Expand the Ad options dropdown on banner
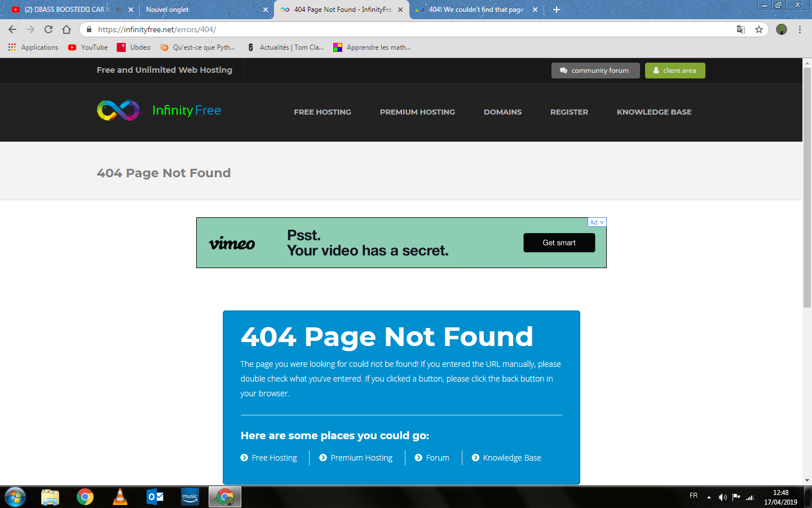 [x=597, y=222]
